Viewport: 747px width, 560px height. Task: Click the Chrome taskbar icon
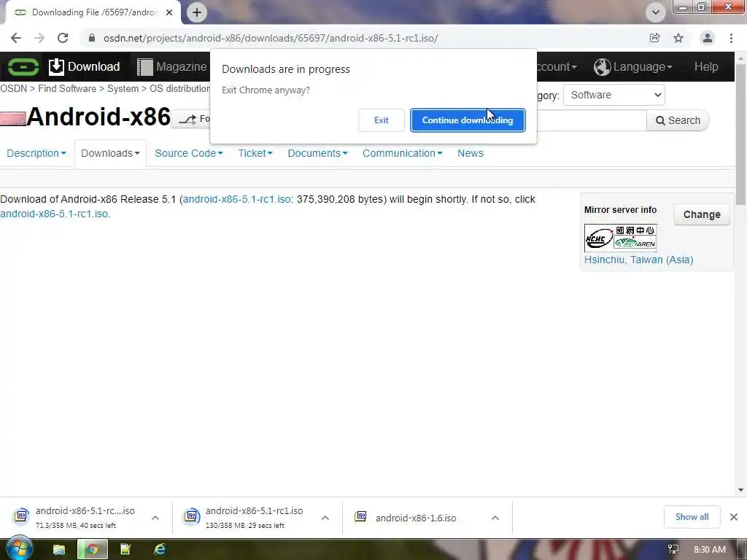point(93,550)
